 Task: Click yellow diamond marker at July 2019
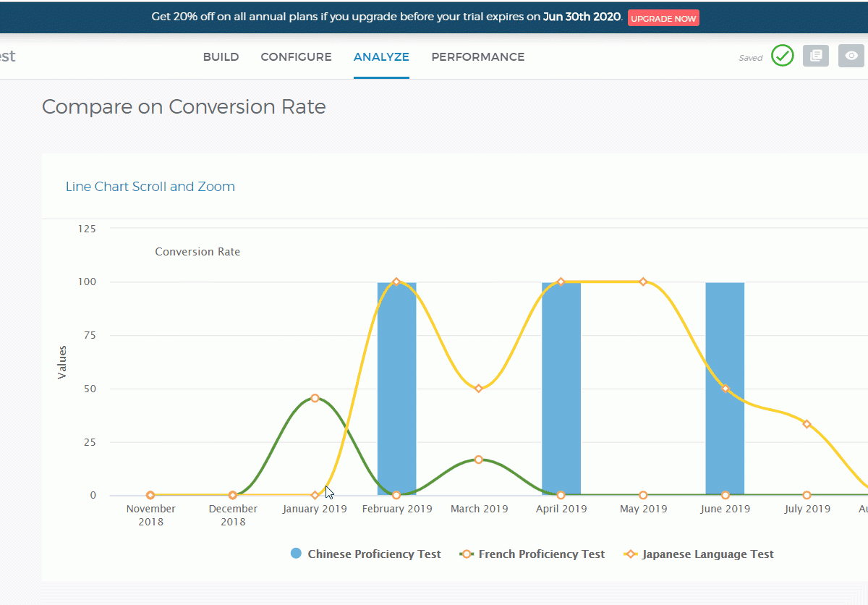coord(807,424)
